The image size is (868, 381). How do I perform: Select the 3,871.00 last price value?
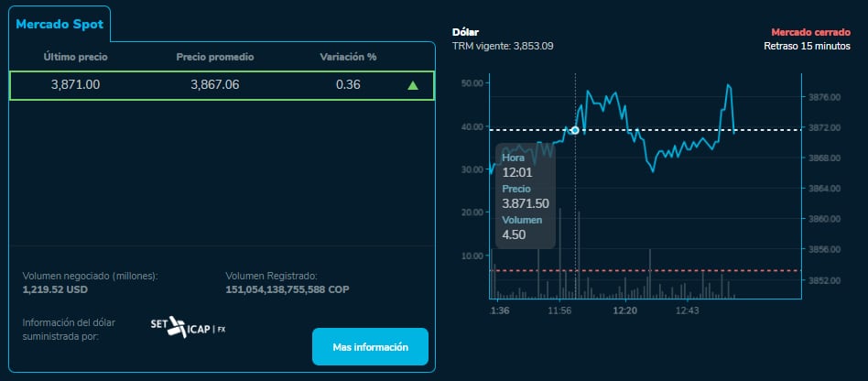pyautogui.click(x=75, y=85)
